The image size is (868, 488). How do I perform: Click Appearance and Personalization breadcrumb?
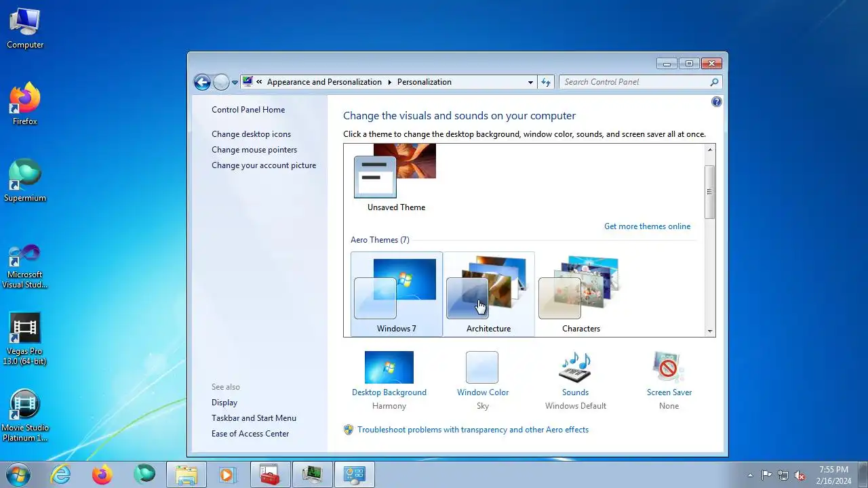pos(324,82)
